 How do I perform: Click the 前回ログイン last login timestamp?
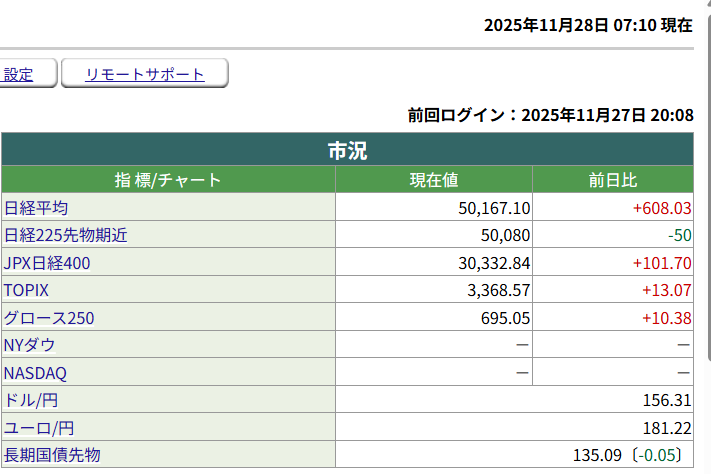pos(550,115)
